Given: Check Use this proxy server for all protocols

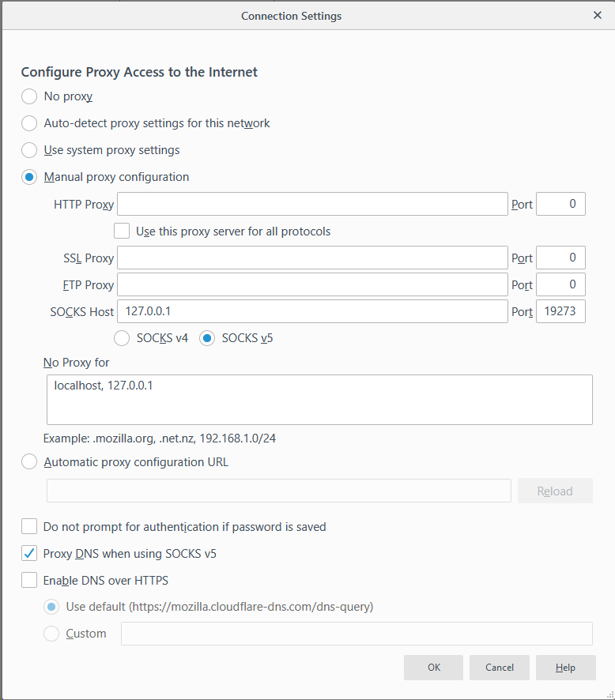Looking at the screenshot, I should (122, 231).
